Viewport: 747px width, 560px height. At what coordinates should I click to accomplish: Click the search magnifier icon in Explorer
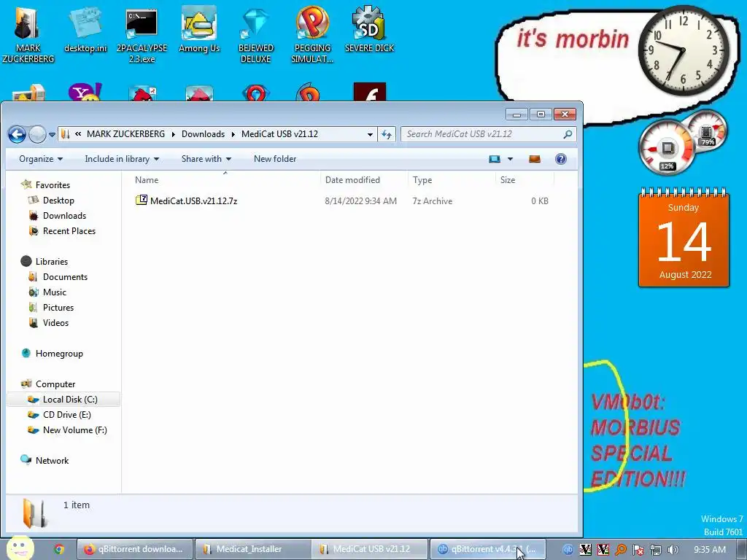click(x=568, y=134)
